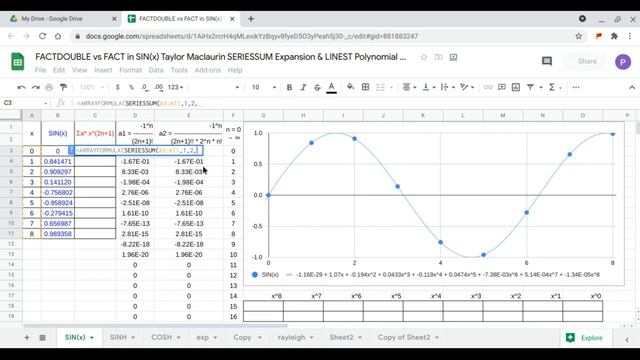The width and height of the screenshot is (640, 360).
Task: Open the account avatar P
Action: [623, 62]
